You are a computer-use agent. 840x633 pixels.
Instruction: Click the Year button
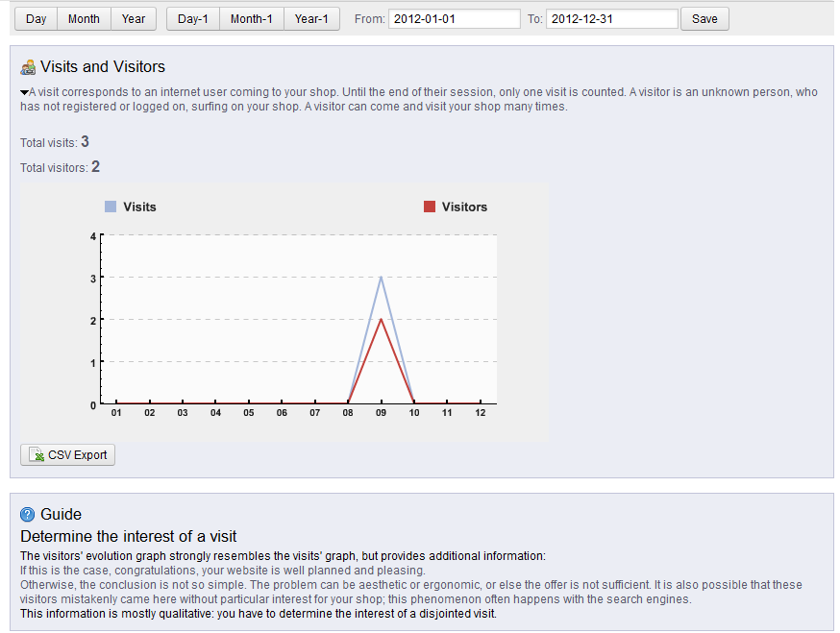[x=134, y=19]
